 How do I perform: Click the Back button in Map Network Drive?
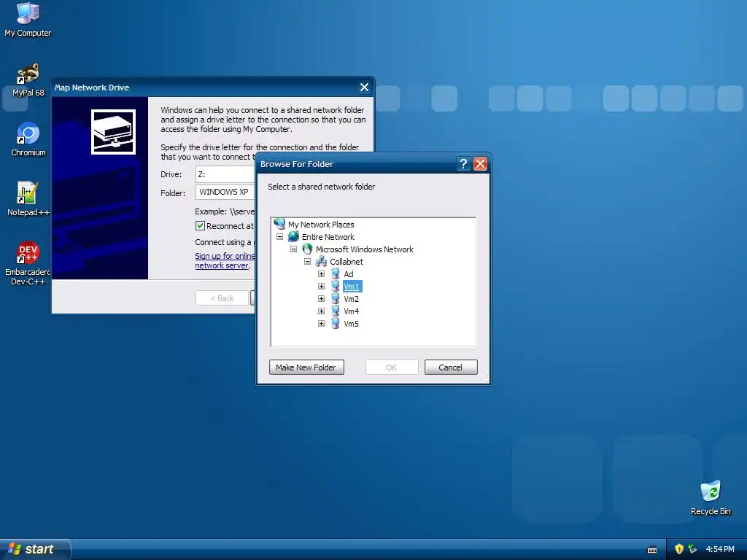click(222, 298)
